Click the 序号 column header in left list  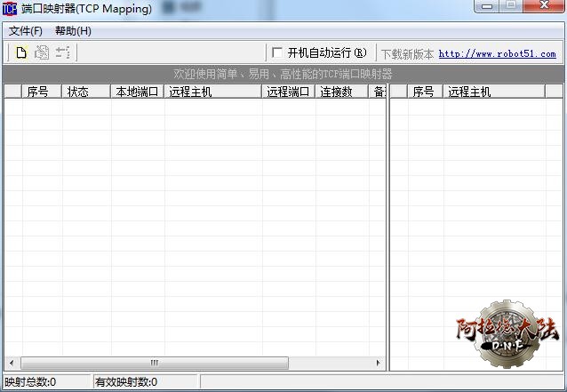tap(37, 92)
